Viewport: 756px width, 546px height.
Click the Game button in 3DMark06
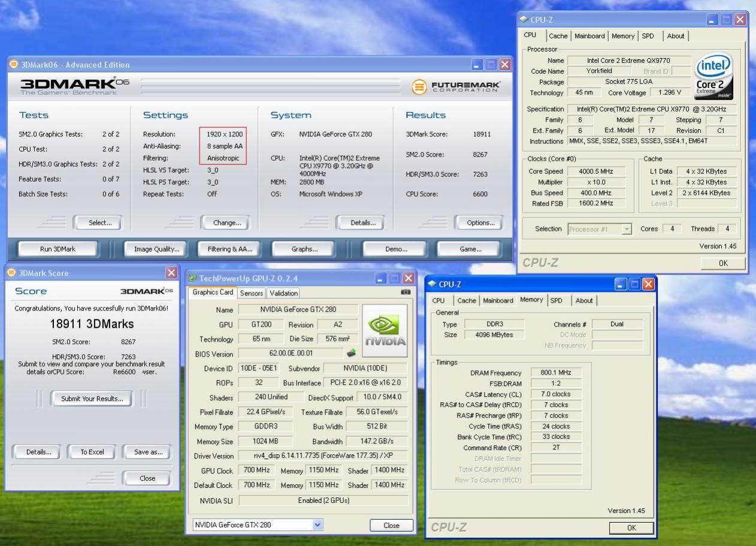pos(470,249)
